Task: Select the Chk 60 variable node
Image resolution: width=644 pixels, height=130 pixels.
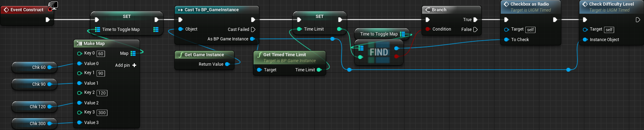Action: coord(34,67)
